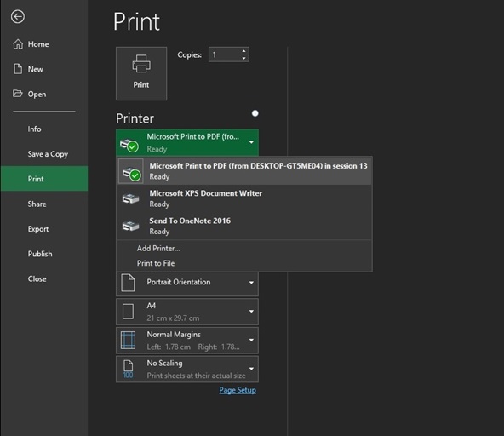Select Microsoft Print to PDF in session 13
This screenshot has width=504, height=436.
tap(244, 171)
